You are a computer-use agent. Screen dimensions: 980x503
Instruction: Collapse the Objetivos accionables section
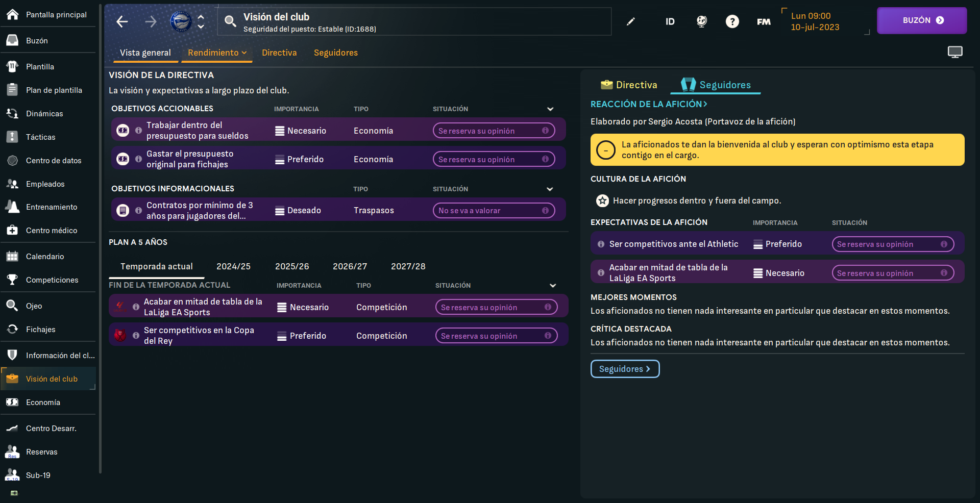[x=550, y=109]
